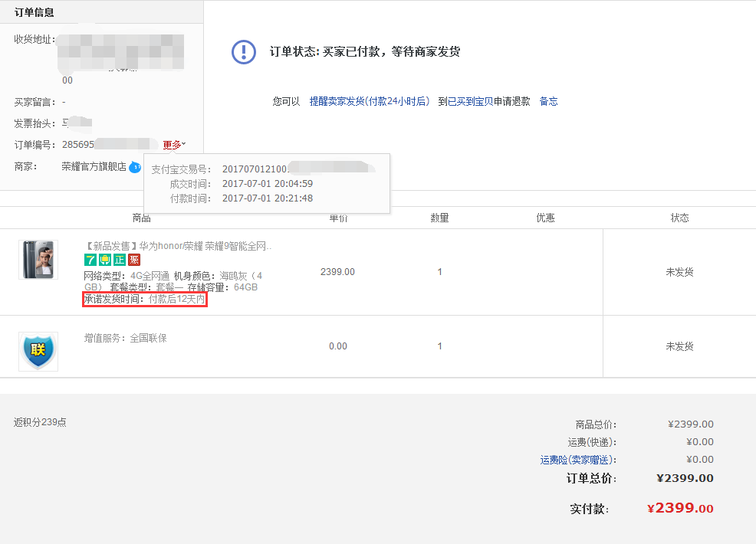This screenshot has width=756, height=544.
Task: Click the red 聚 badge
Action: click(134, 261)
